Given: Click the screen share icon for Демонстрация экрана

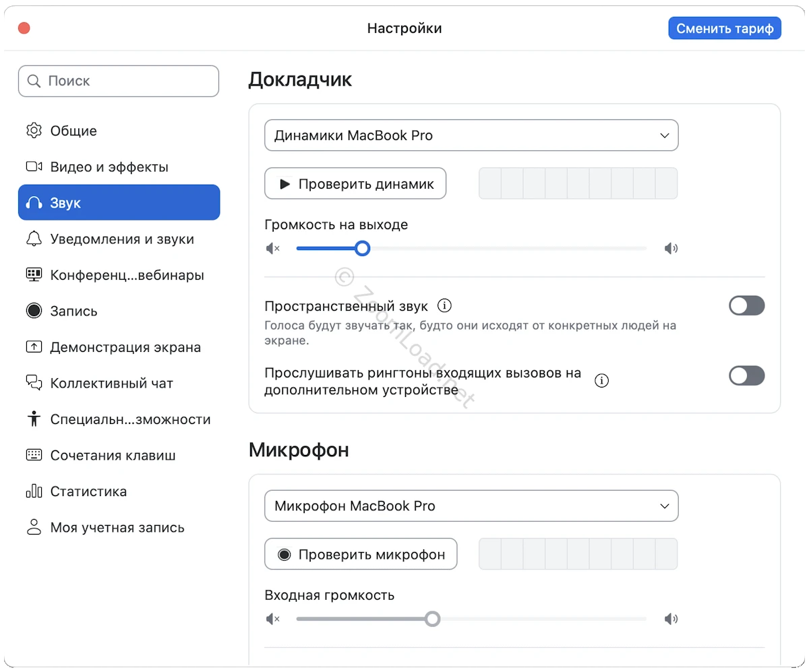Looking at the screenshot, I should point(34,347).
